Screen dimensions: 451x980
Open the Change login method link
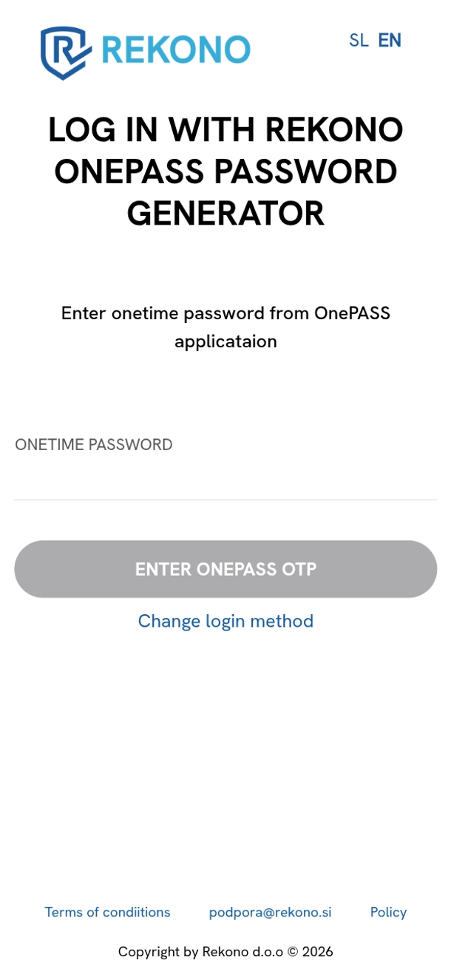click(225, 621)
